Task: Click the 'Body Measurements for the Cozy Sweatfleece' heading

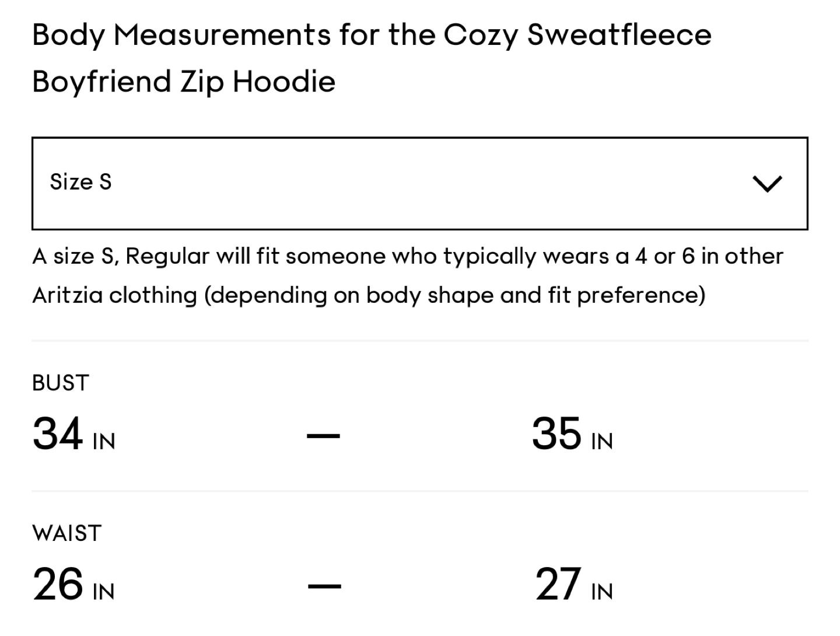Action: click(x=372, y=36)
